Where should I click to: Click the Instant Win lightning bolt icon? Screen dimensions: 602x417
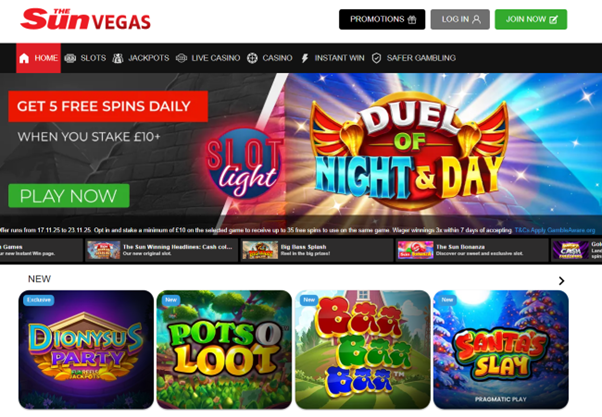(x=304, y=58)
